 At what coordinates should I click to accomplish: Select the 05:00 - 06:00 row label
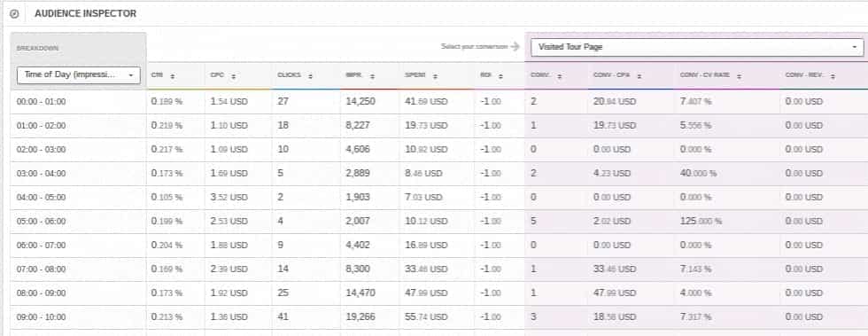[x=41, y=222]
